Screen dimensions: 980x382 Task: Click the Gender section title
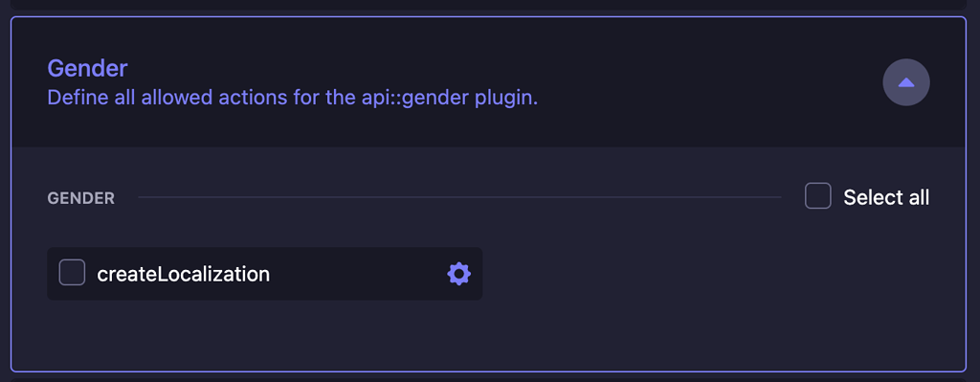pos(87,68)
